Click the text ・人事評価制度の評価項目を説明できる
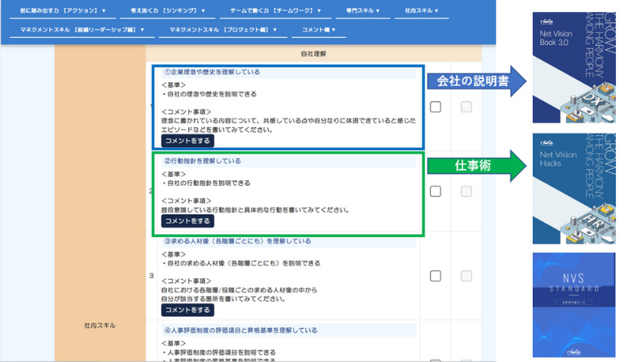Image resolution: width=644 pixels, height=362 pixels. point(218,352)
